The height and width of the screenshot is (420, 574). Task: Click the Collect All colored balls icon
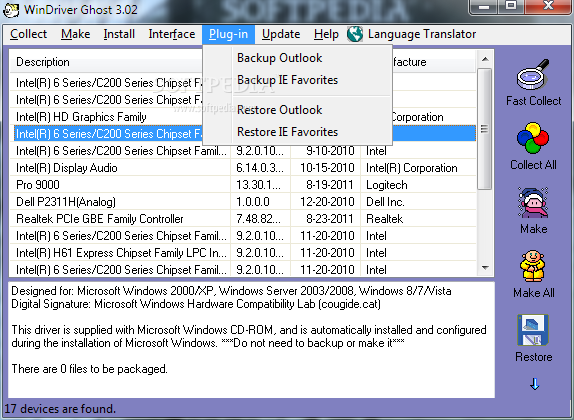[x=533, y=138]
